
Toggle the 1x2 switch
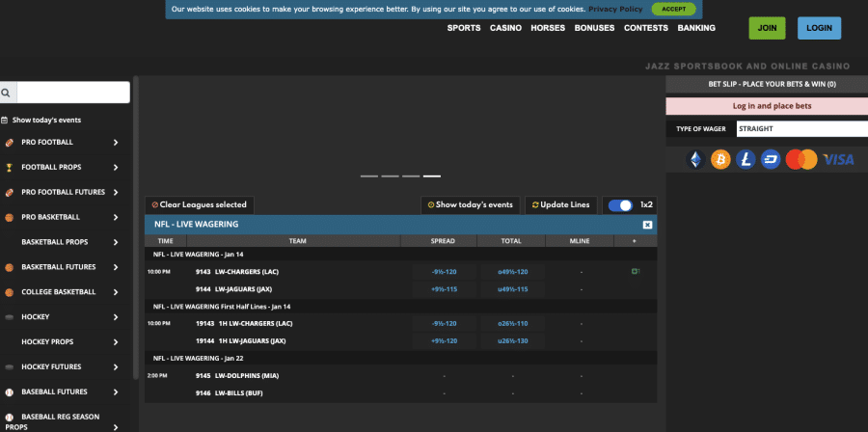pos(620,205)
